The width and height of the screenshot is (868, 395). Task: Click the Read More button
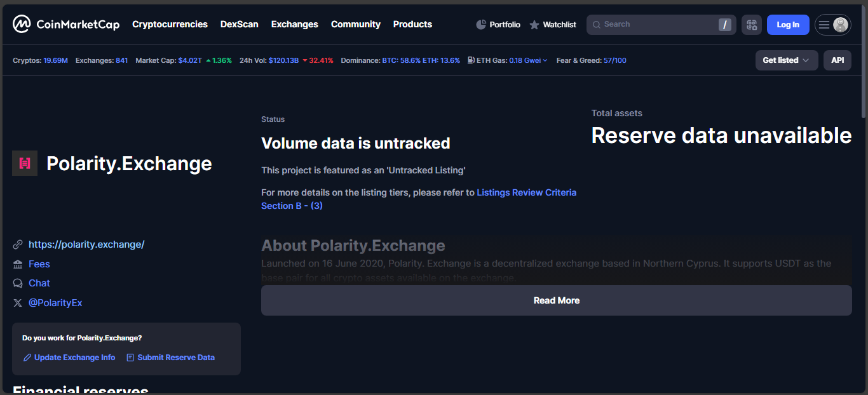(x=556, y=300)
